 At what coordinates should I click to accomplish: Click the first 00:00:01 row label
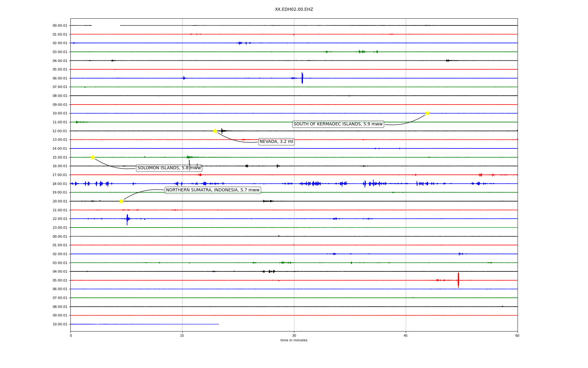60,26
